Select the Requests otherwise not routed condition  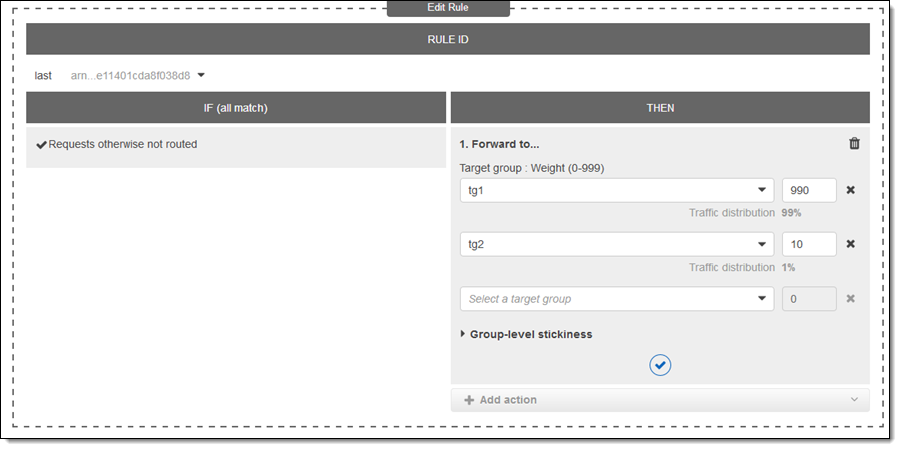tap(123, 145)
